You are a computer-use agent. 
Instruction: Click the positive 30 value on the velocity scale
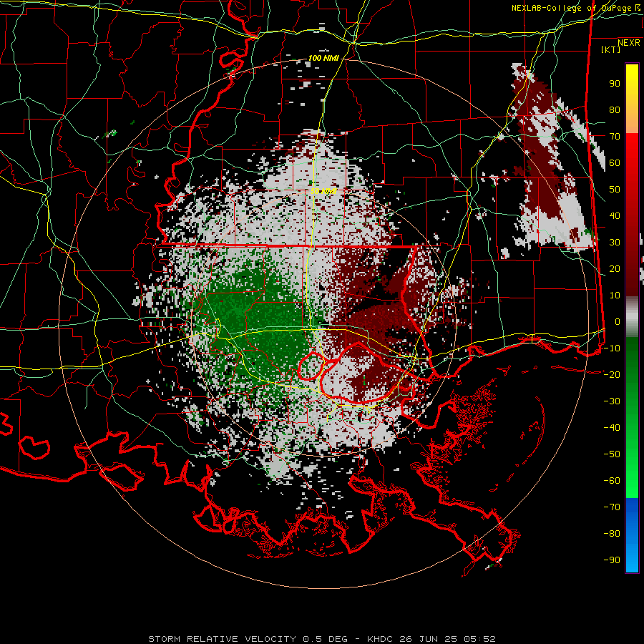coord(615,243)
